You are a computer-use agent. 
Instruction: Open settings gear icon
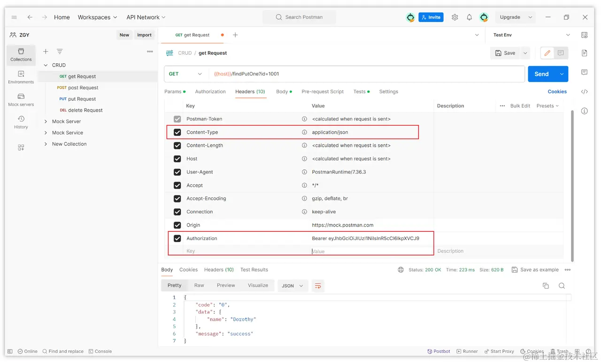point(455,17)
